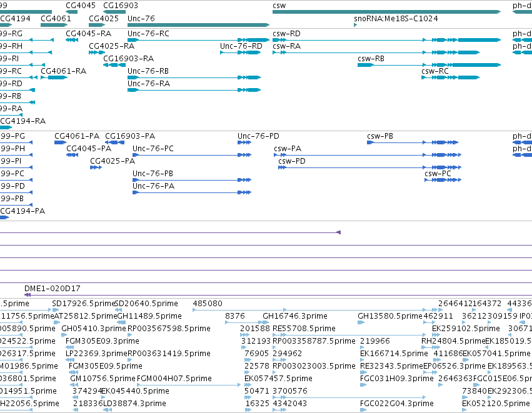Screen dimensions: 532x413
Task: Click EST LD38874.3prime
Action: point(108,411)
